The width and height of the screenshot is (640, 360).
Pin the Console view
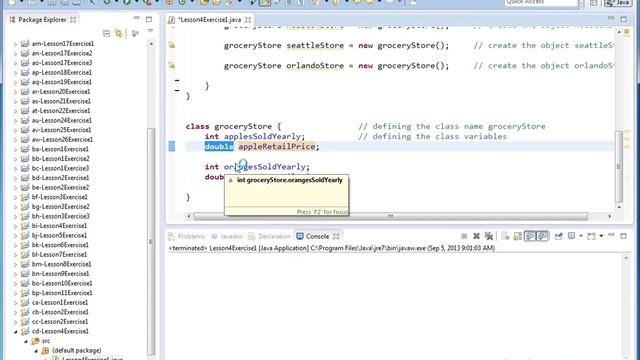(558, 236)
